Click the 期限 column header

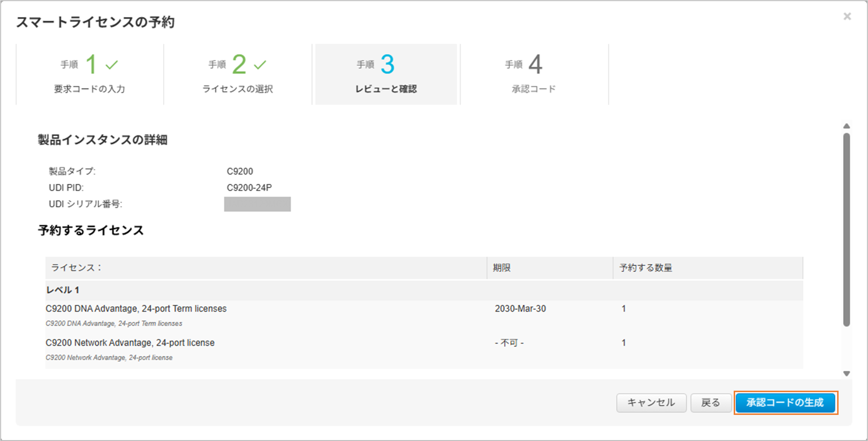point(502,268)
